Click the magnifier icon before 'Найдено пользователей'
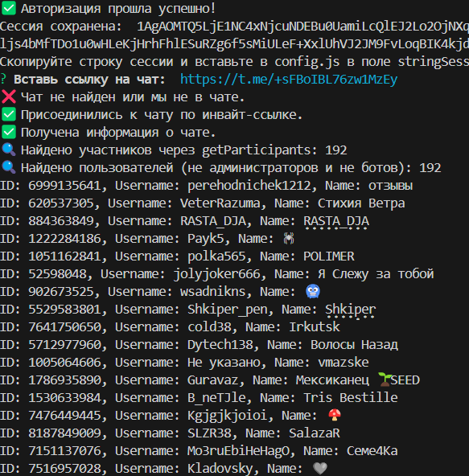This screenshot has width=469, height=476. coord(9,167)
